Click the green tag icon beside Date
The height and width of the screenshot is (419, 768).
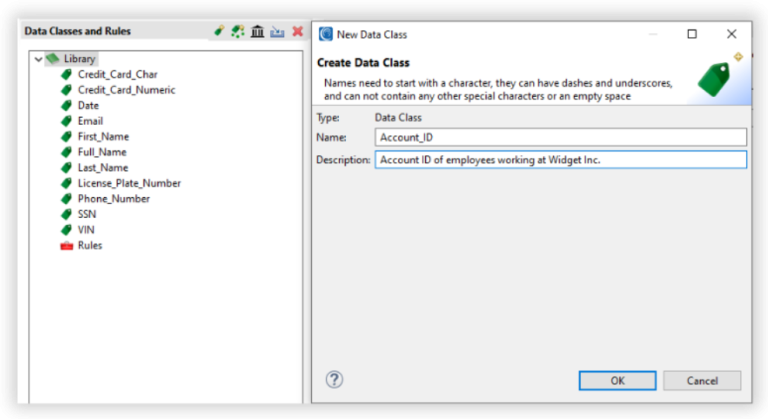66,106
